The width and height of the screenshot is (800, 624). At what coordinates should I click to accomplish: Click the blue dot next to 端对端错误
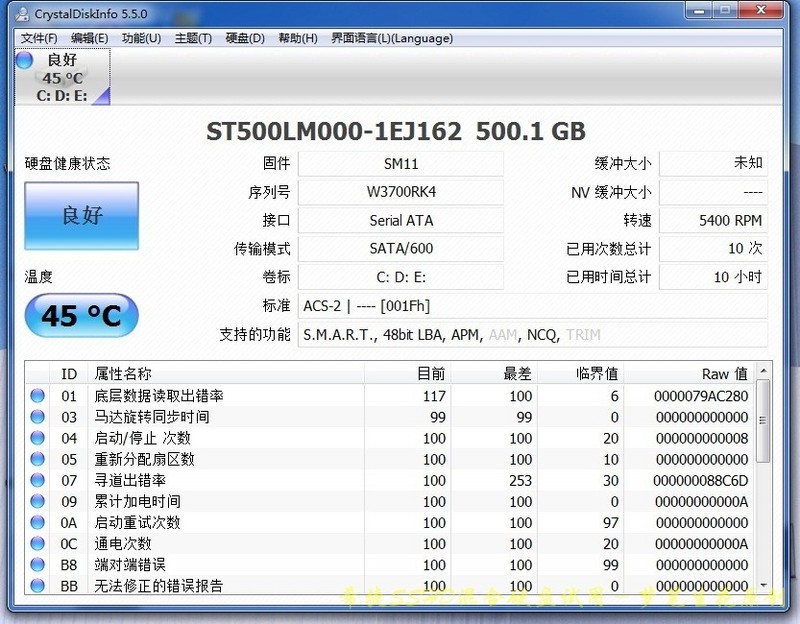click(x=37, y=565)
